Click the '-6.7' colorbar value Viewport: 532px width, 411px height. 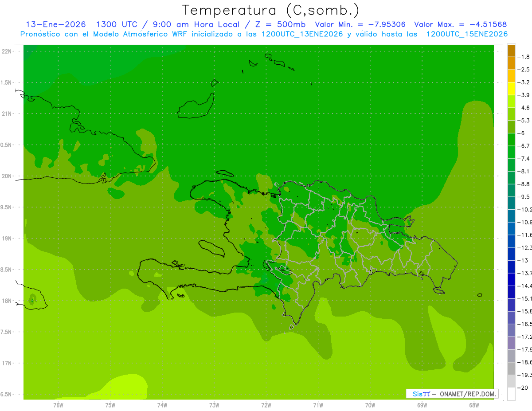point(524,146)
